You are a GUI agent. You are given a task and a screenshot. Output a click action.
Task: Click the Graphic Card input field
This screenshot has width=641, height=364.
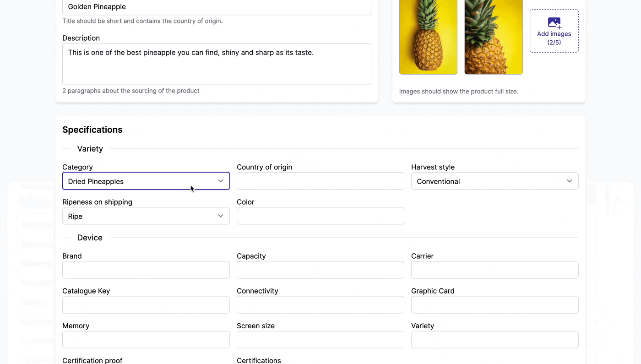[494, 305]
